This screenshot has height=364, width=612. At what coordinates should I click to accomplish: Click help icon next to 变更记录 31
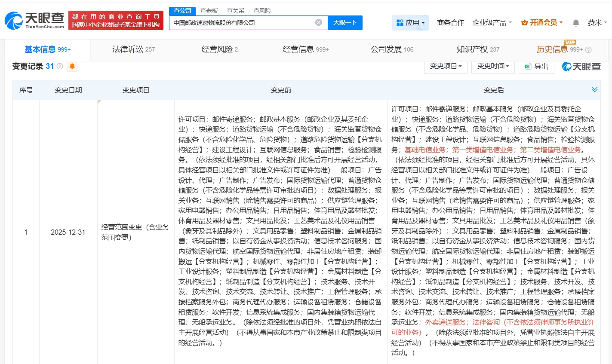[60, 66]
